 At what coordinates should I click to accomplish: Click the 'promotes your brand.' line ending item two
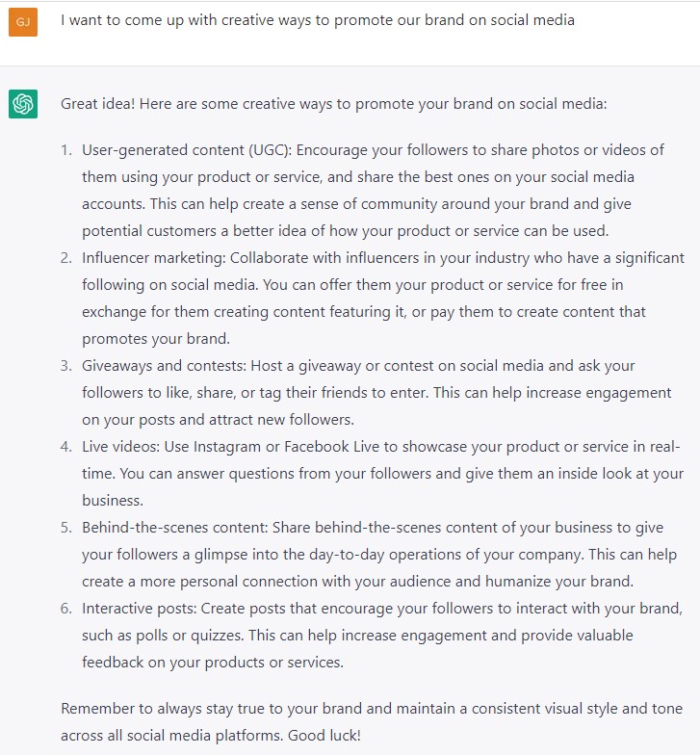156,339
